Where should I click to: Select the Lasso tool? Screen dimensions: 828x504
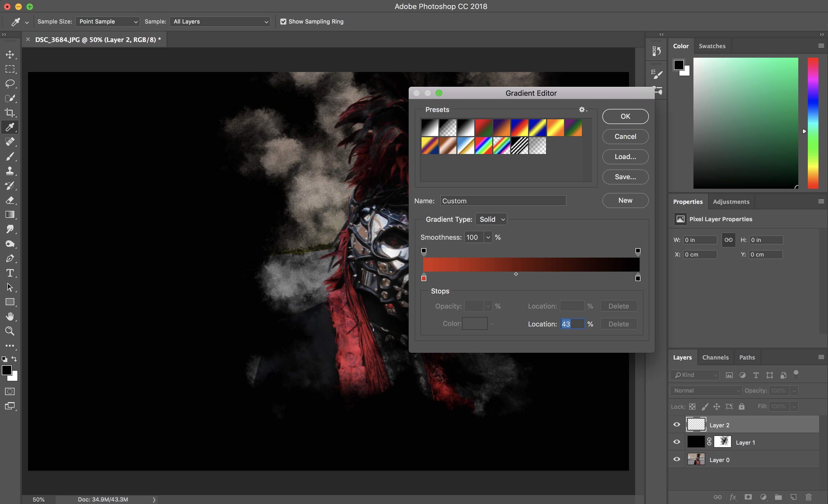point(10,84)
